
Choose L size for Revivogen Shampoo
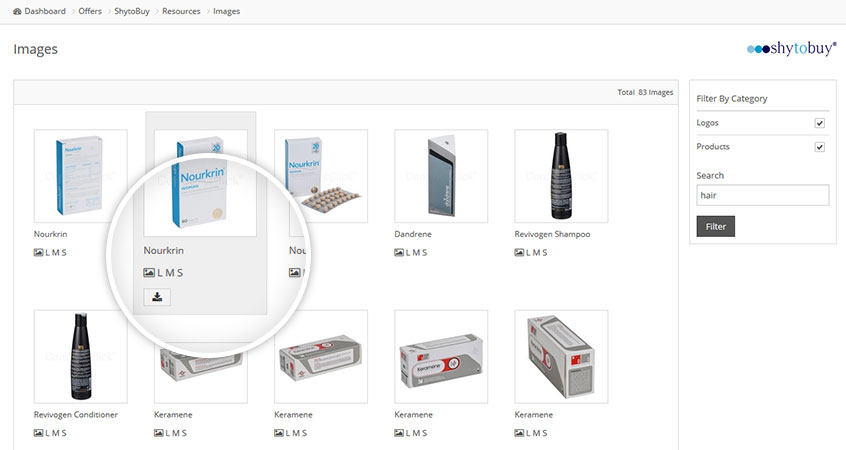coord(529,253)
